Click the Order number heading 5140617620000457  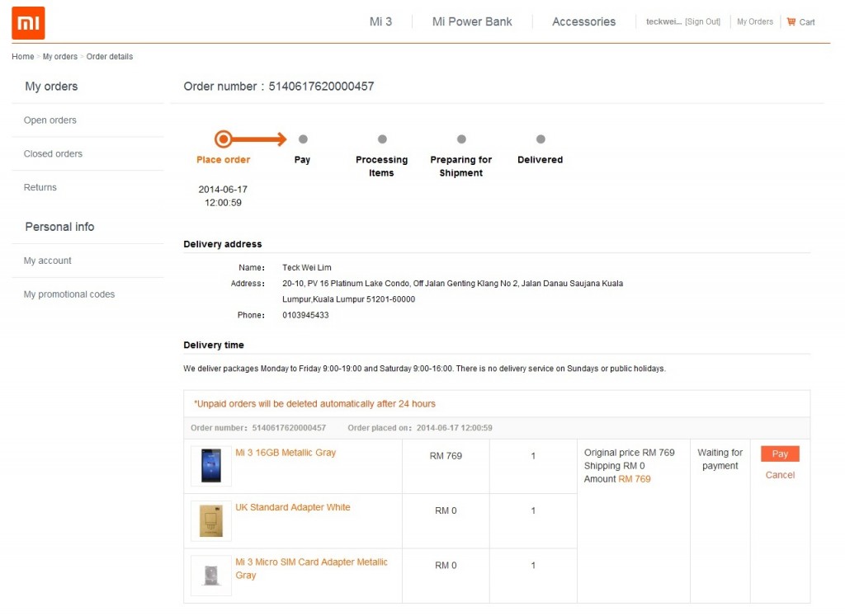(x=279, y=86)
